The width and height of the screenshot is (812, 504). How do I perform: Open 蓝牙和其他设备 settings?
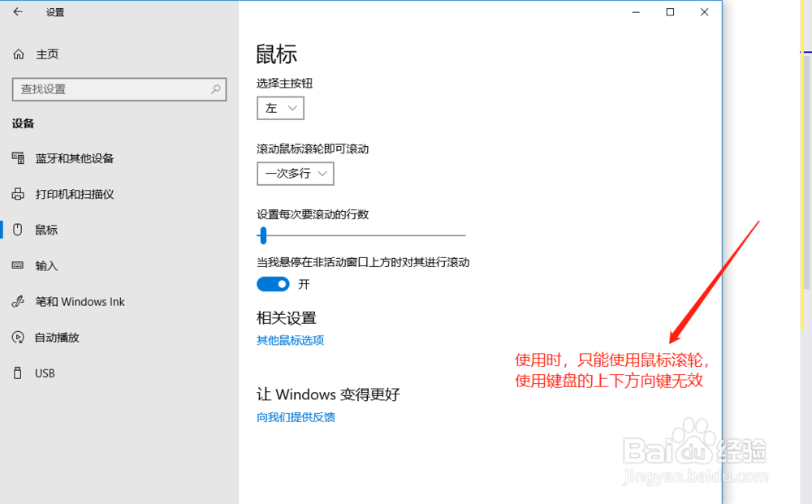pos(74,158)
